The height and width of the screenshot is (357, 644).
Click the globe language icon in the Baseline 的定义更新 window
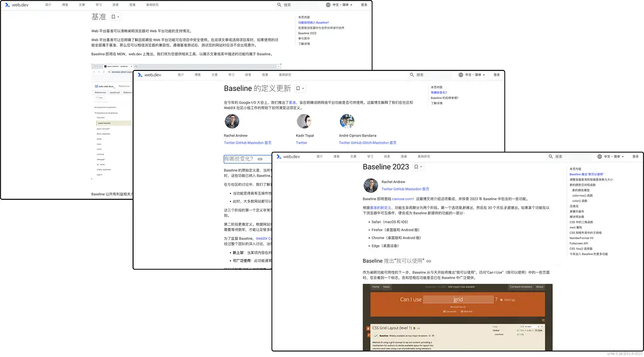pos(461,74)
